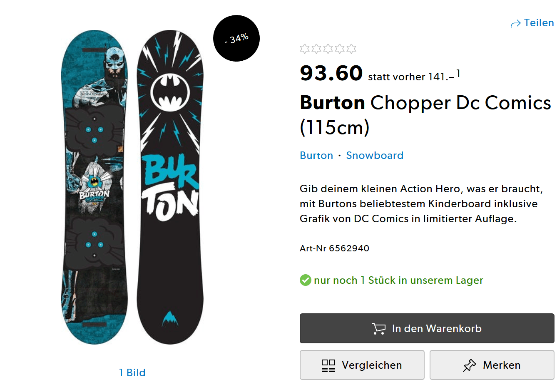
Task: Click the Burton Chopper Dc Comics title
Action: pos(425,114)
